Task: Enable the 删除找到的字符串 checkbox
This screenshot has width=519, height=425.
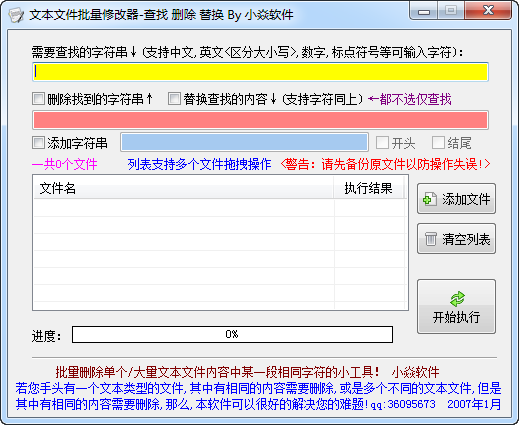Action: tap(38, 99)
